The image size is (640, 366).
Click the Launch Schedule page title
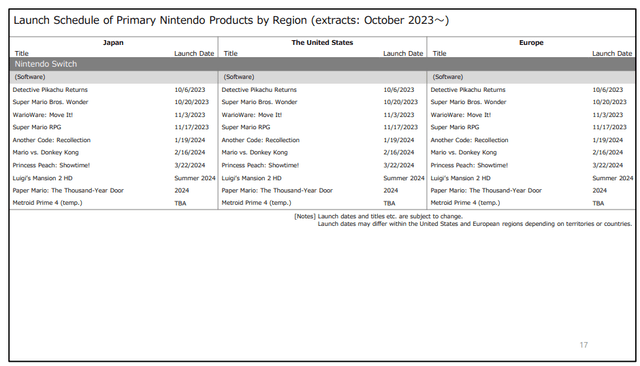click(231, 20)
